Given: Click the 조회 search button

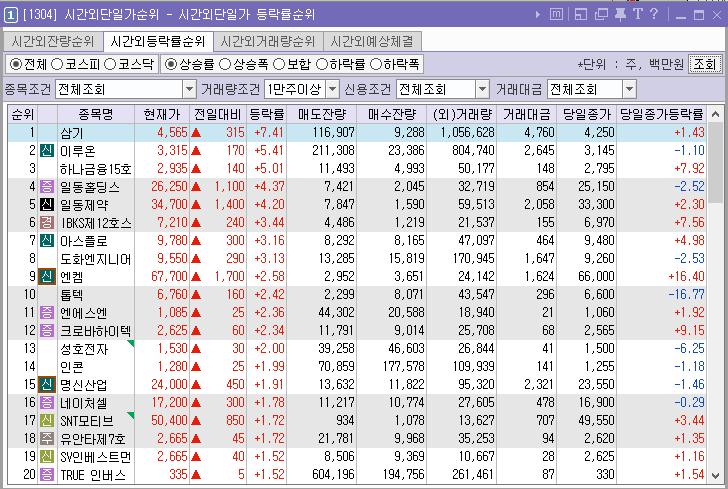Looking at the screenshot, I should pos(705,64).
